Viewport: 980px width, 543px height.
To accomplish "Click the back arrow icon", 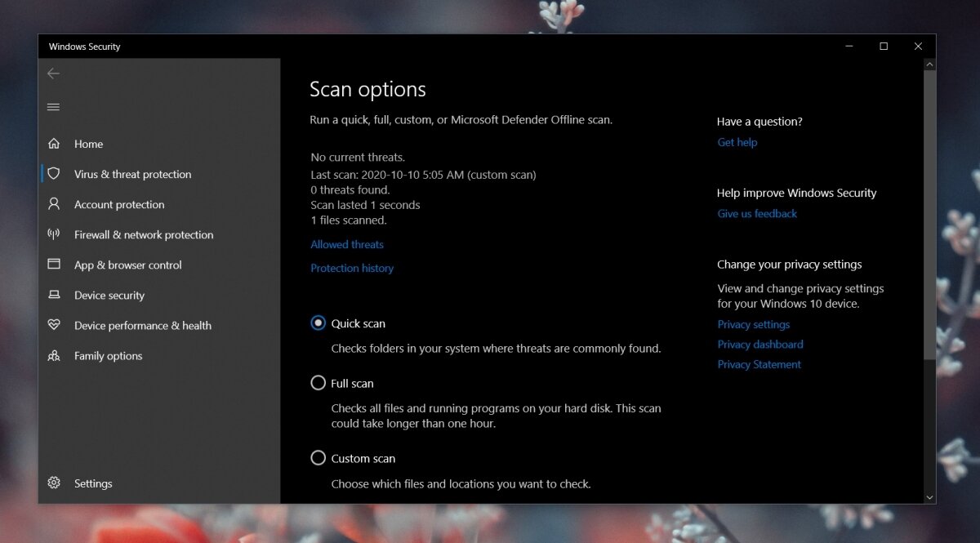I will [54, 73].
